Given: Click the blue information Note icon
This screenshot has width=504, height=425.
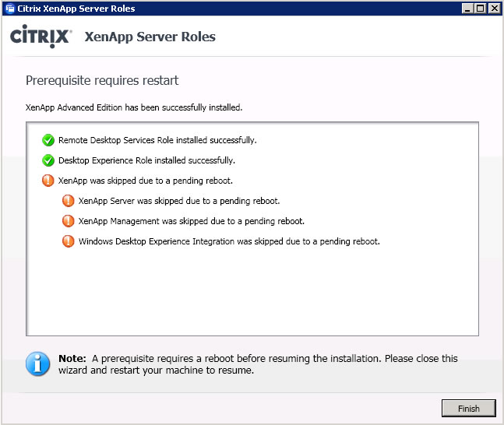Looking at the screenshot, I should [37, 364].
